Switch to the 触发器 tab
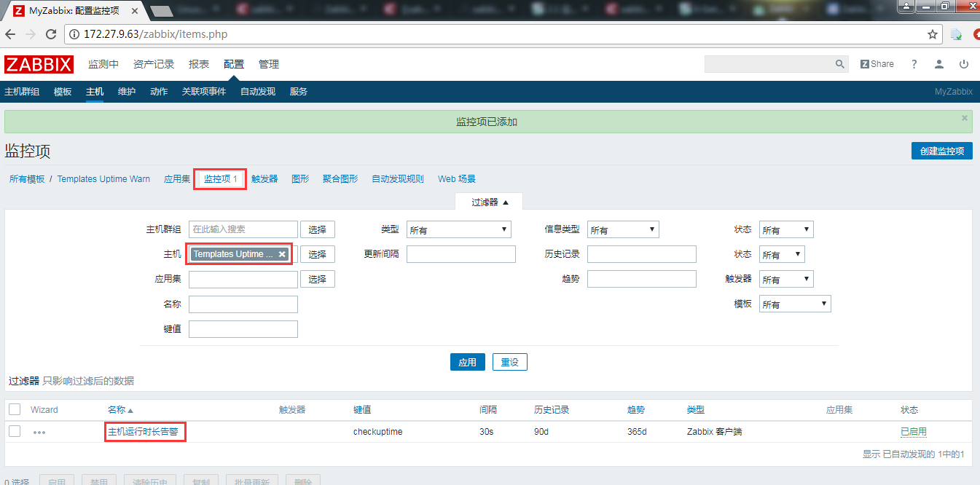The height and width of the screenshot is (485, 980). tap(264, 178)
